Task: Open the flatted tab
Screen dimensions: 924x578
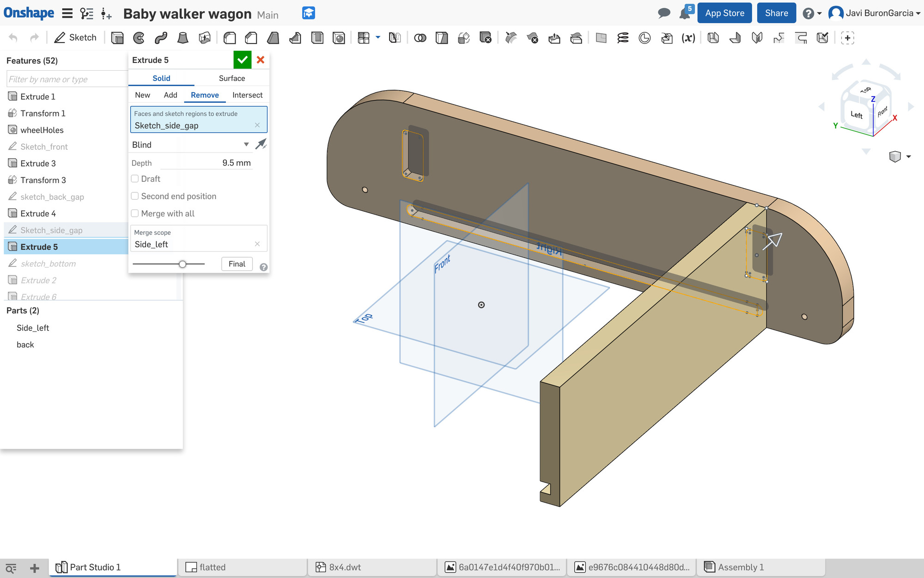Action: tap(243, 567)
